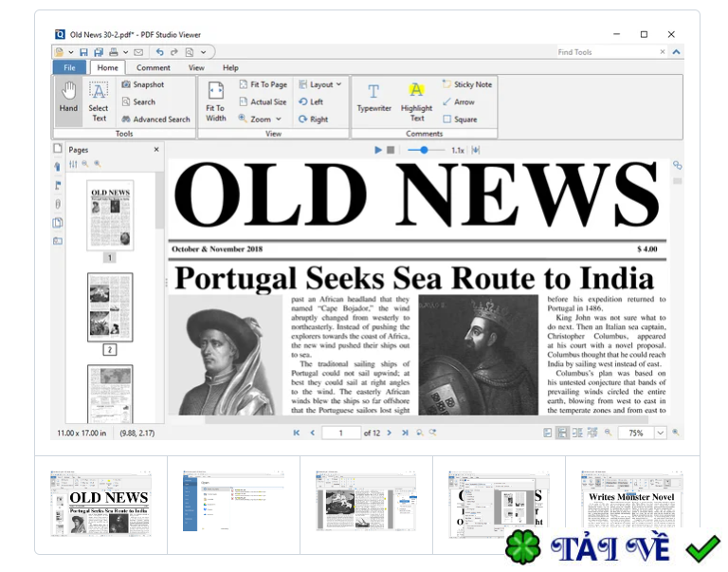
Task: Switch to the Comment tab
Action: (x=154, y=67)
